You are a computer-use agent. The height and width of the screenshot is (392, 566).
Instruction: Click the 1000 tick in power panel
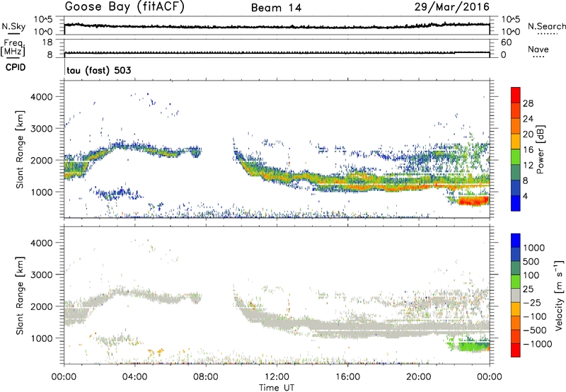41,192
